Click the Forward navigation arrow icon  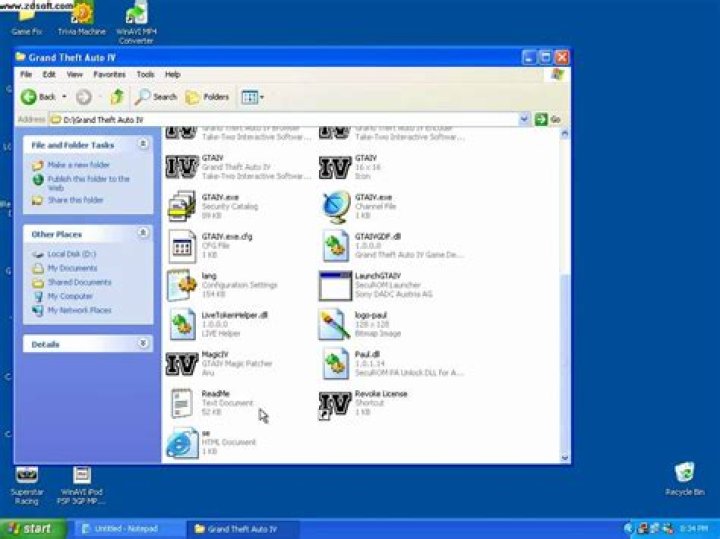[x=84, y=97]
